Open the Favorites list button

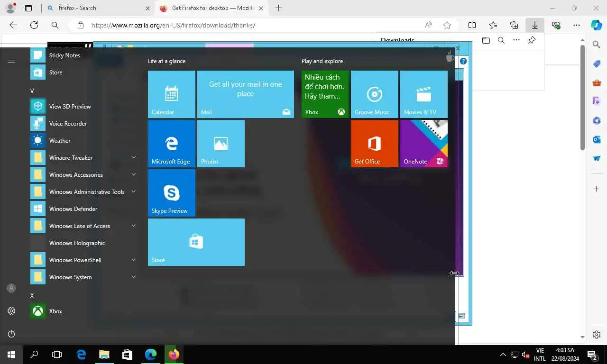493,25
